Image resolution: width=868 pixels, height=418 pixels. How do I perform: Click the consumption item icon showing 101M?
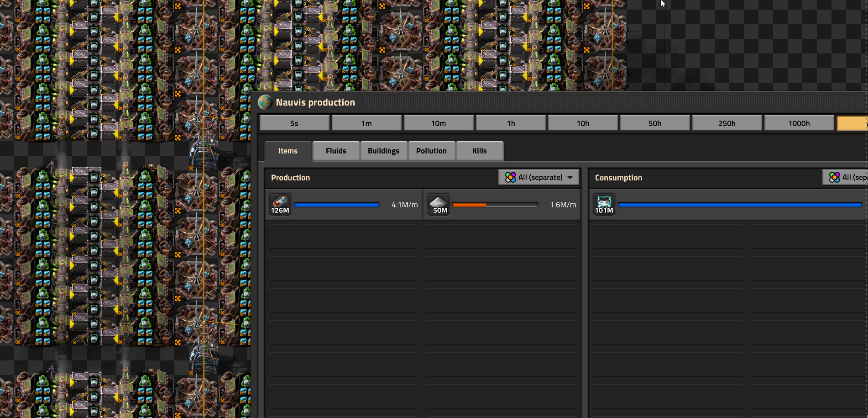pyautogui.click(x=604, y=204)
